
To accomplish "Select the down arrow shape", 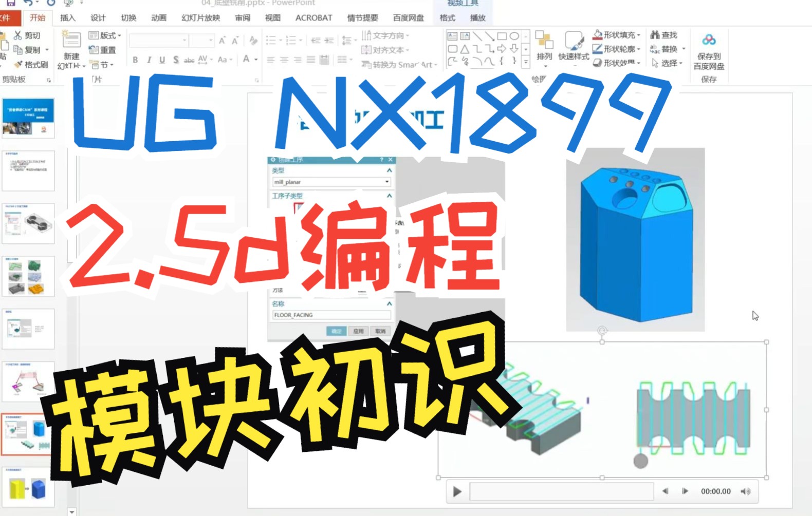I will point(514,49).
